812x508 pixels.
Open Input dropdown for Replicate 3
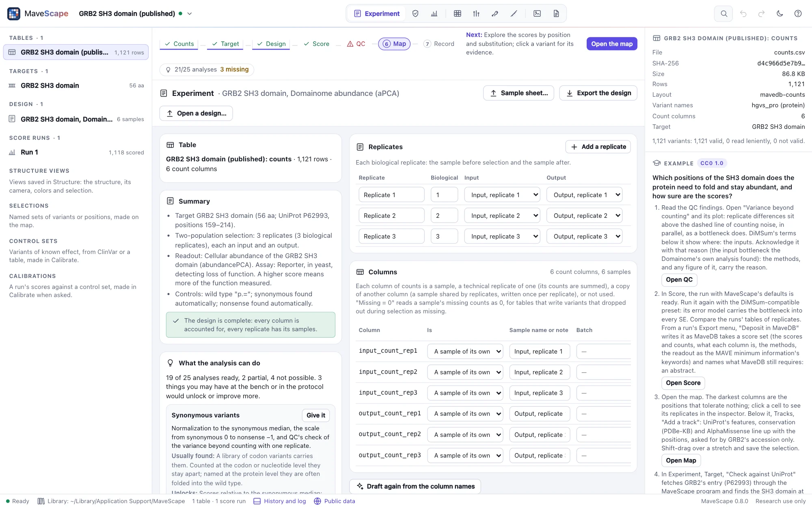(502, 236)
